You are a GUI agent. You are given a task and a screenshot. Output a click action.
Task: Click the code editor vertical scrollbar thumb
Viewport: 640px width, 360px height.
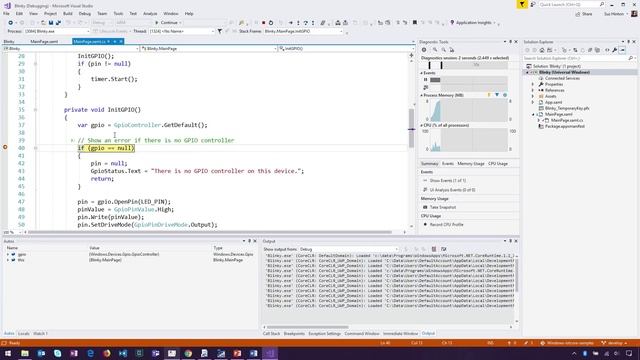tap(411, 129)
